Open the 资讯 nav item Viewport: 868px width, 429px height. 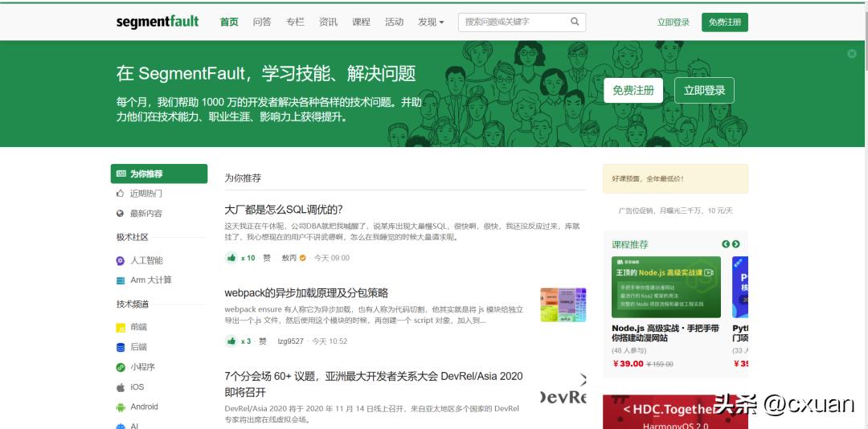328,22
